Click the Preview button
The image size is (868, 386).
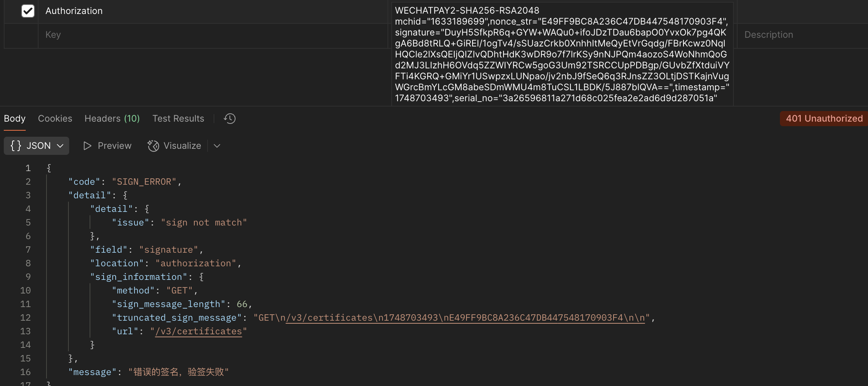click(107, 146)
